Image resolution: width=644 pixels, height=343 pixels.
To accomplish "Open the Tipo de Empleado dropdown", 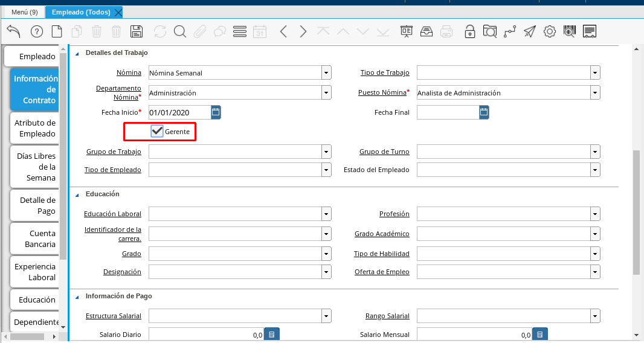I will (326, 170).
